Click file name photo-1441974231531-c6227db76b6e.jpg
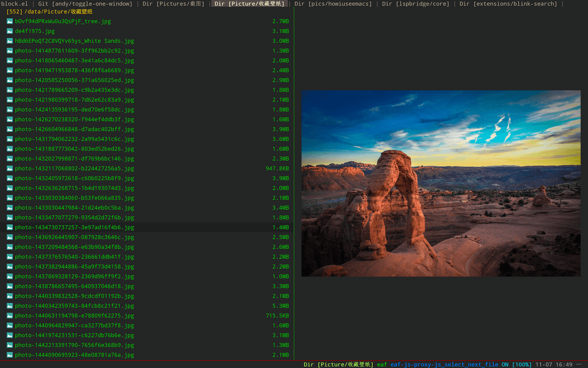The width and height of the screenshot is (588, 368). (x=74, y=335)
